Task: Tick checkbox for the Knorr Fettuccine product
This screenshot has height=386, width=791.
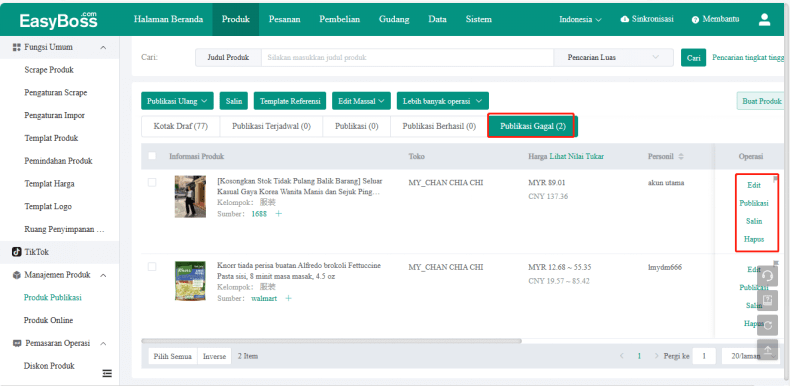Action: pyautogui.click(x=152, y=266)
